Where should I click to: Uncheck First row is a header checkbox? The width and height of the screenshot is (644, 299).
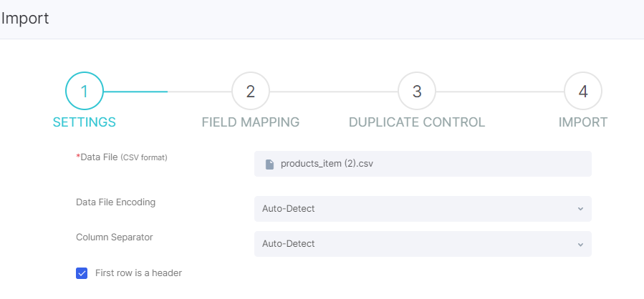82,273
